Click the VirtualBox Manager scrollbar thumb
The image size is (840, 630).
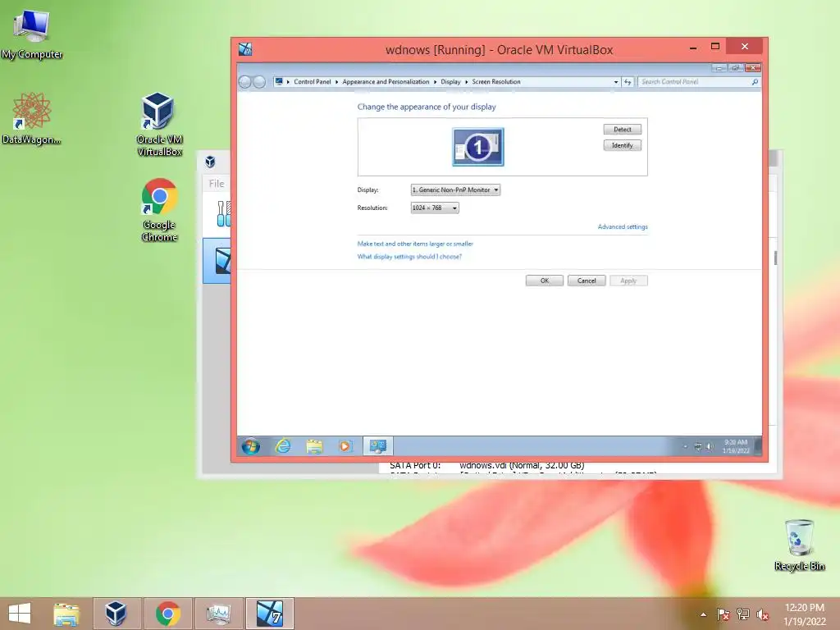click(775, 258)
